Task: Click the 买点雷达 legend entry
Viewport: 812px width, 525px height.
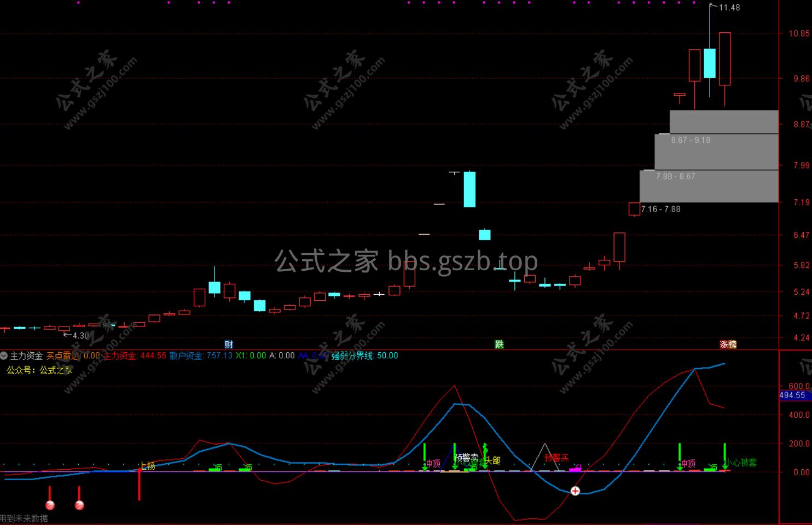Action: 73,355
